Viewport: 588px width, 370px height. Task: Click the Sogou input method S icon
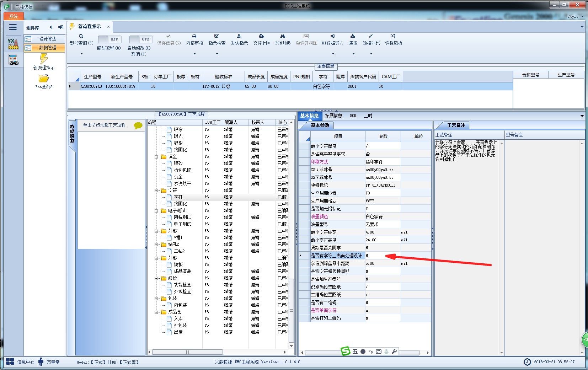point(346,351)
